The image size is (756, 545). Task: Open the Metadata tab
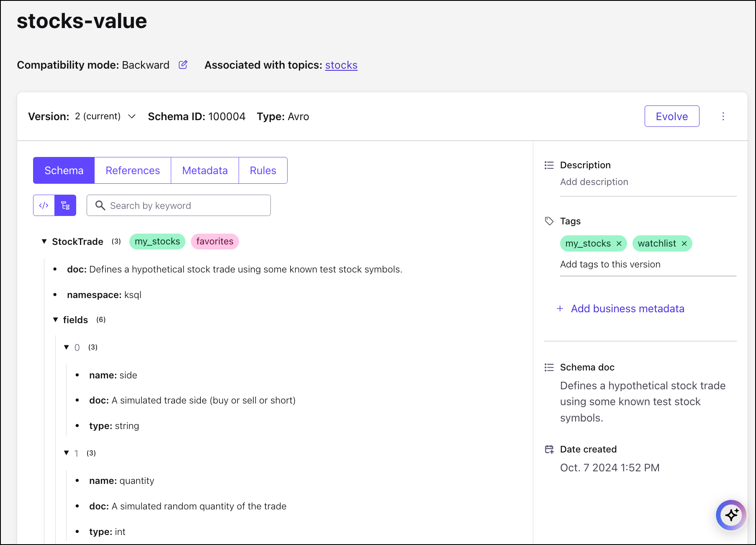[205, 170]
